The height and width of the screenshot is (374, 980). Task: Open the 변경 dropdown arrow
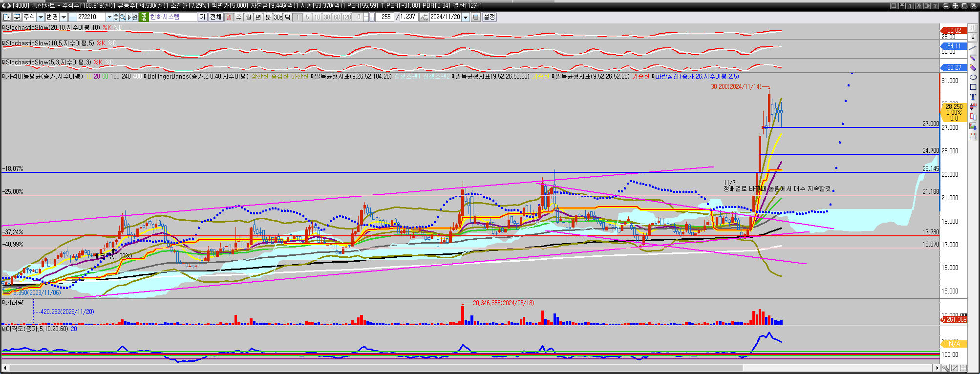click(x=64, y=17)
